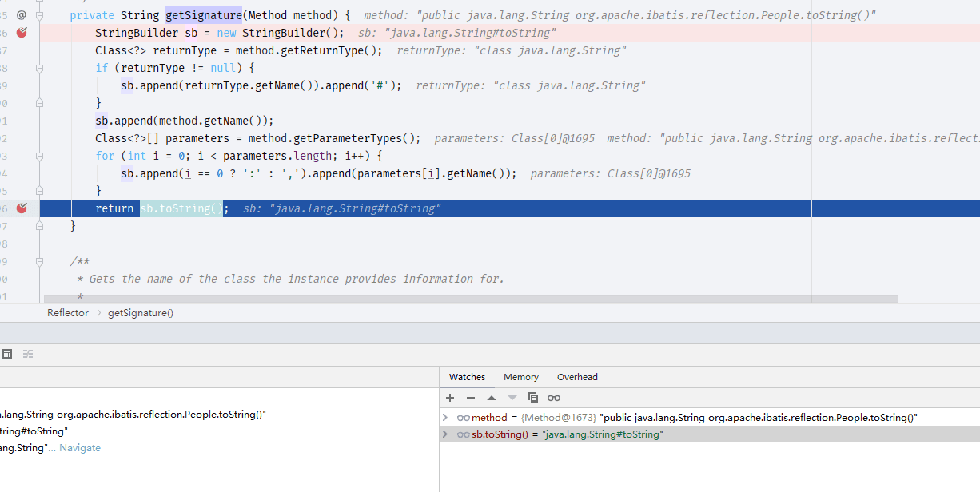The width and height of the screenshot is (980, 492).
Task: Open the evaluate expression calculator icon
Action: 7,354
